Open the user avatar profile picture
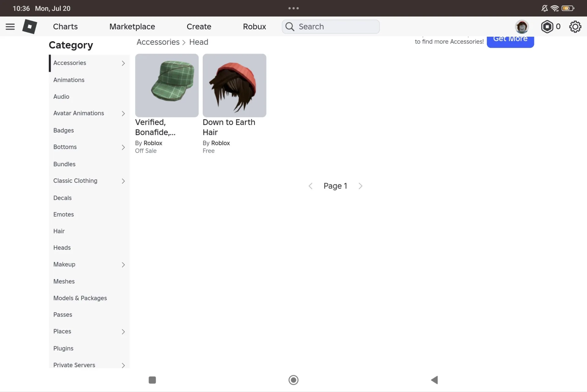The image size is (587, 392). pyautogui.click(x=522, y=27)
